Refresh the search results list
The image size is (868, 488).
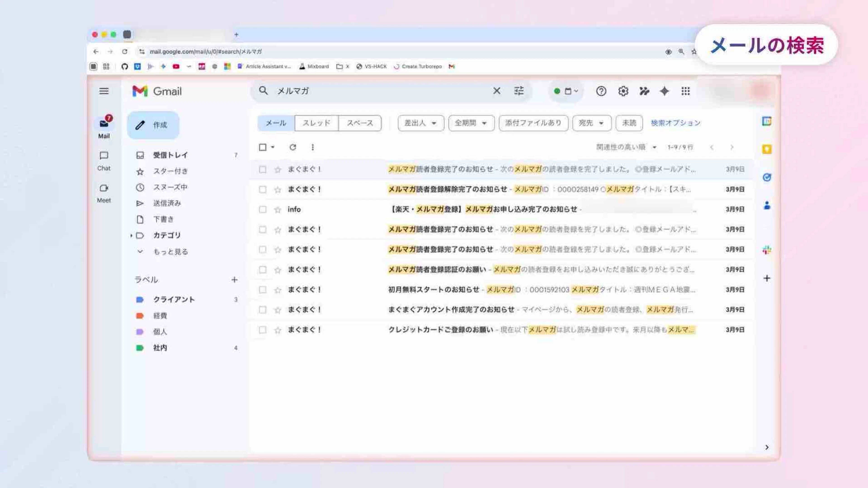[292, 147]
